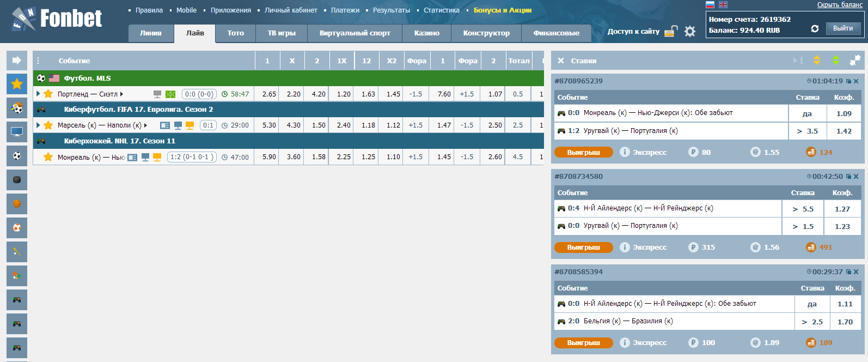Screen dimensions: 868x362
Task: Refresh the account balance
Action: point(815,28)
